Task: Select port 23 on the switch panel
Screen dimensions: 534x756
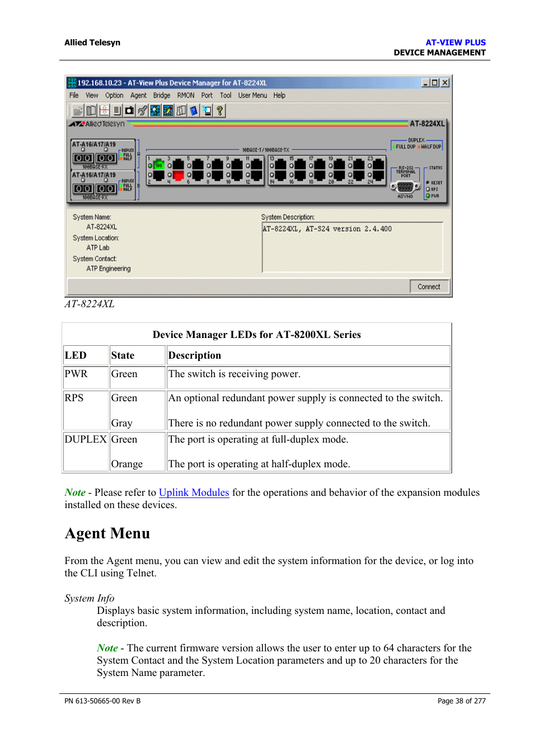Action: pos(379,165)
